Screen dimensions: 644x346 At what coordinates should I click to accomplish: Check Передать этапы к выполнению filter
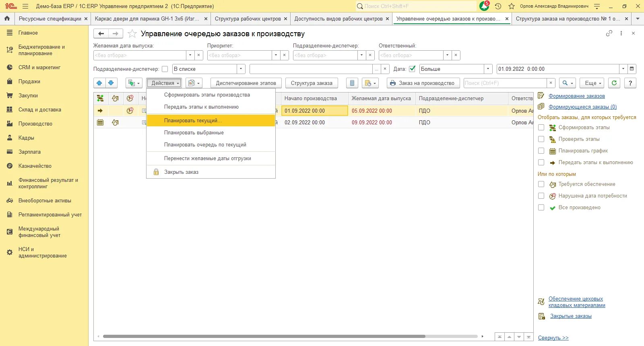[x=541, y=163]
